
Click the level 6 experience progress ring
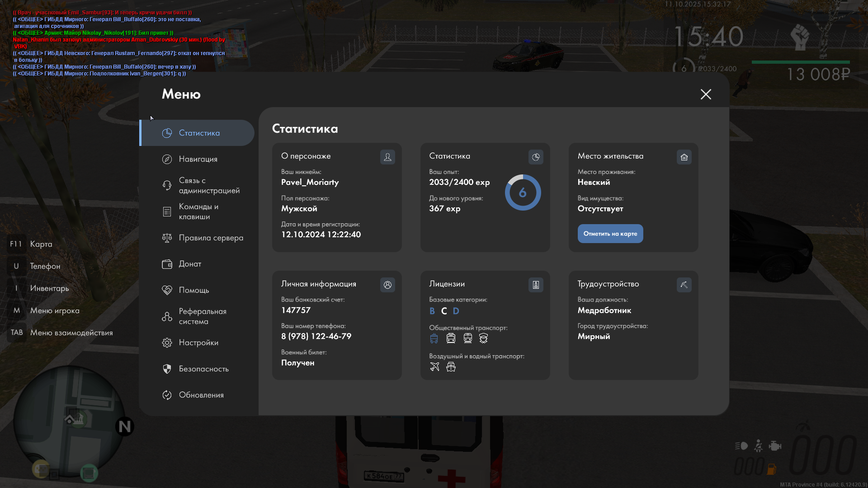point(523,192)
